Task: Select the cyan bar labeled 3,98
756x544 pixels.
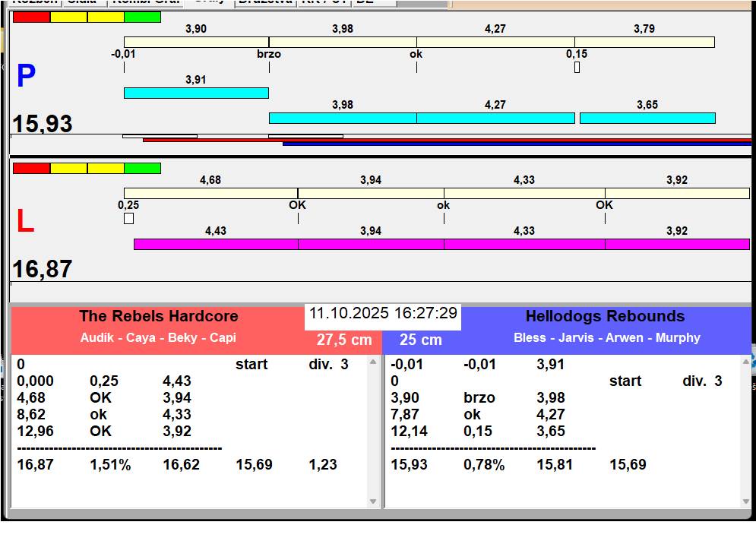Action: coord(343,118)
